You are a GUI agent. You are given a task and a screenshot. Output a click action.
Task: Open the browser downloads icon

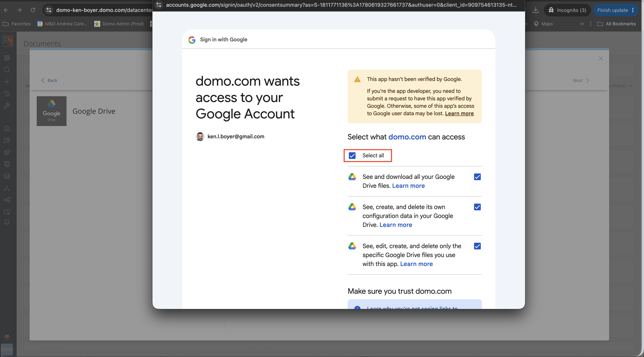(x=536, y=10)
